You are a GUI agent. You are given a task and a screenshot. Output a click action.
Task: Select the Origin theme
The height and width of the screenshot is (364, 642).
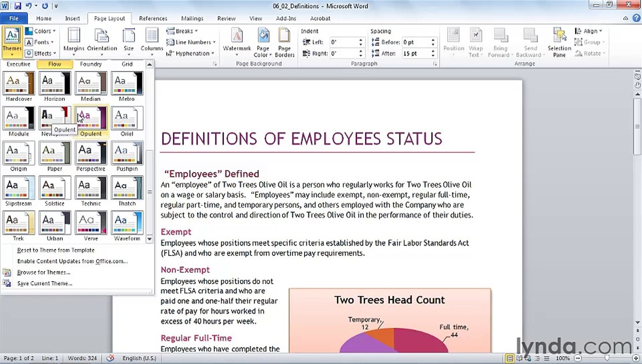19,157
